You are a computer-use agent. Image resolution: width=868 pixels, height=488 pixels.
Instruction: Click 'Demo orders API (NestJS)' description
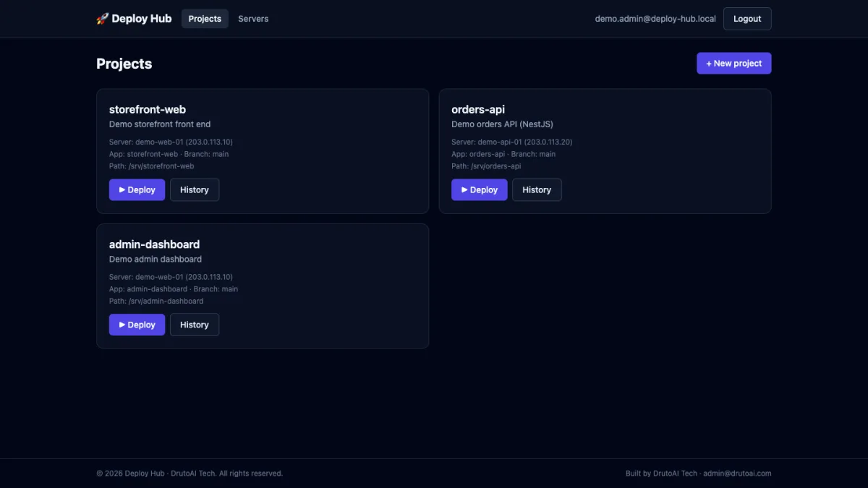tap(502, 124)
